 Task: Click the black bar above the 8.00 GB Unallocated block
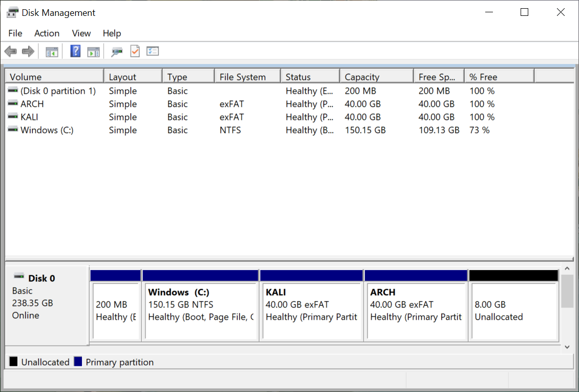[x=513, y=275]
